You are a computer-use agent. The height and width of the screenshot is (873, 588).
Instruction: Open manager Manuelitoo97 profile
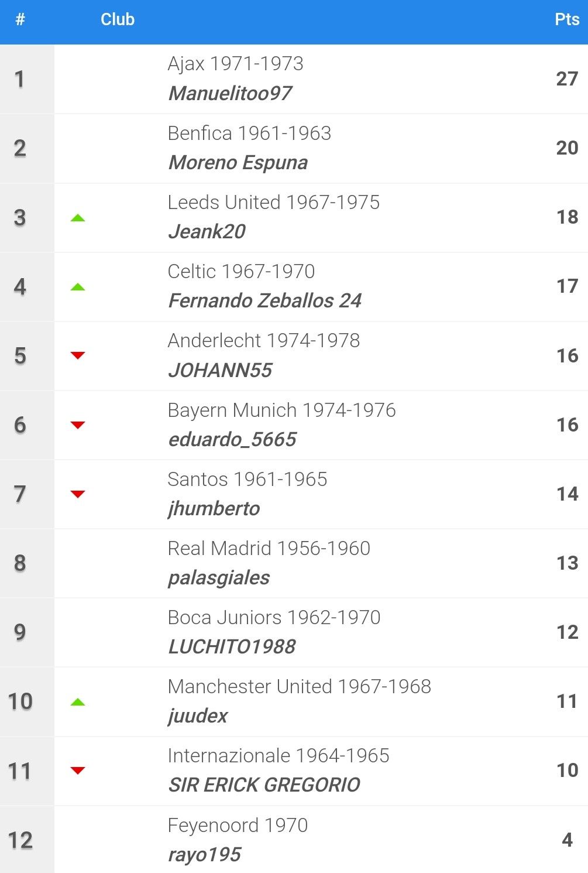tap(230, 93)
